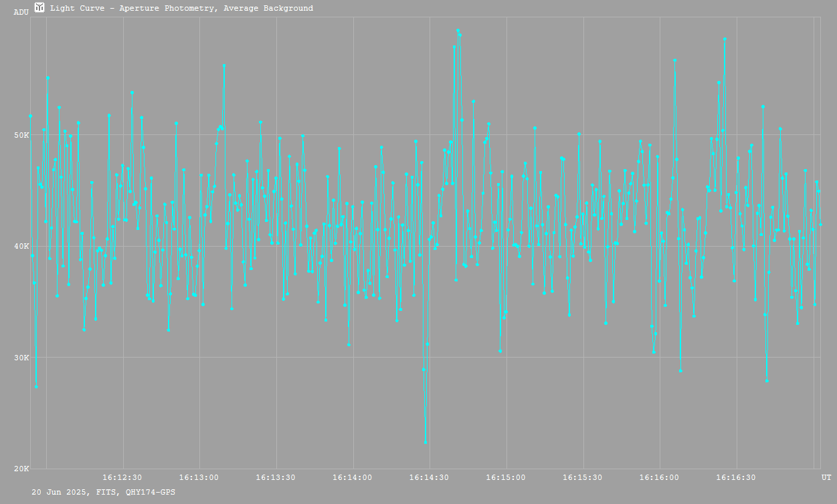The image size is (837, 504).
Task: Click the 16:16:30 time axis label
Action: tap(737, 477)
